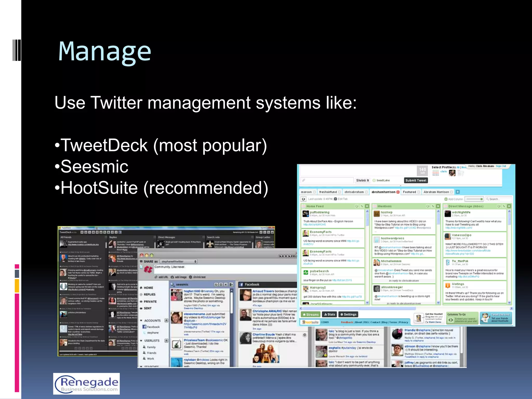Edit the Direct Message (Inbox) column
This screenshot has height=399, width=532.
point(504,206)
